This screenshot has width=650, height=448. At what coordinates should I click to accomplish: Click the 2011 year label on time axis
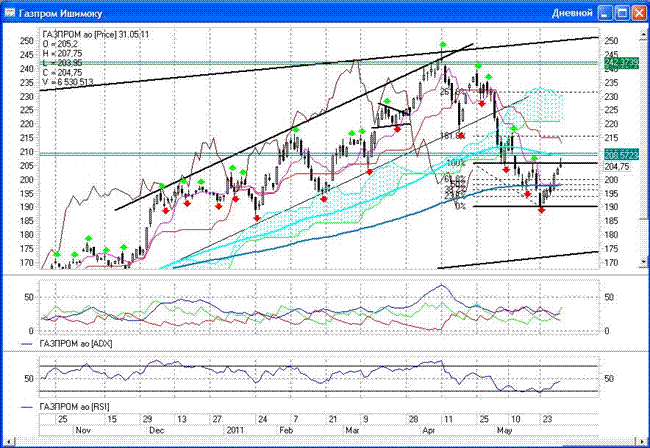(235, 430)
